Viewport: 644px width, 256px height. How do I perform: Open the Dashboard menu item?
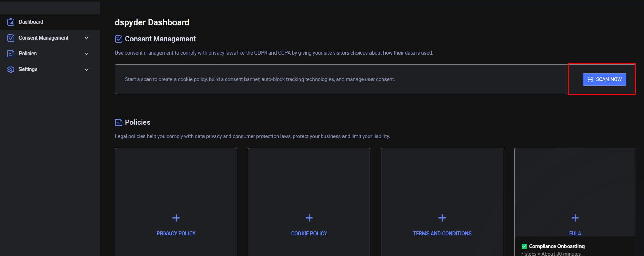pyautogui.click(x=50, y=22)
